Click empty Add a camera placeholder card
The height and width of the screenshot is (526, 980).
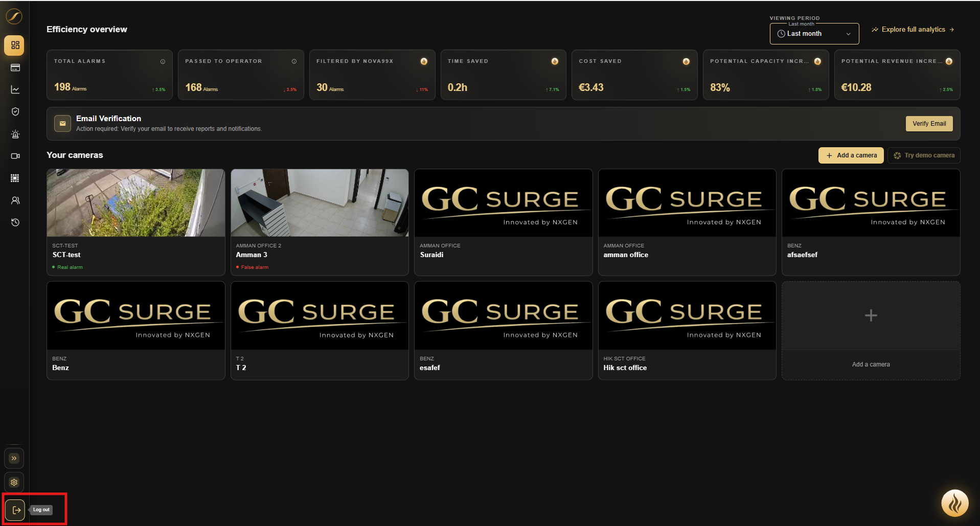(x=871, y=331)
